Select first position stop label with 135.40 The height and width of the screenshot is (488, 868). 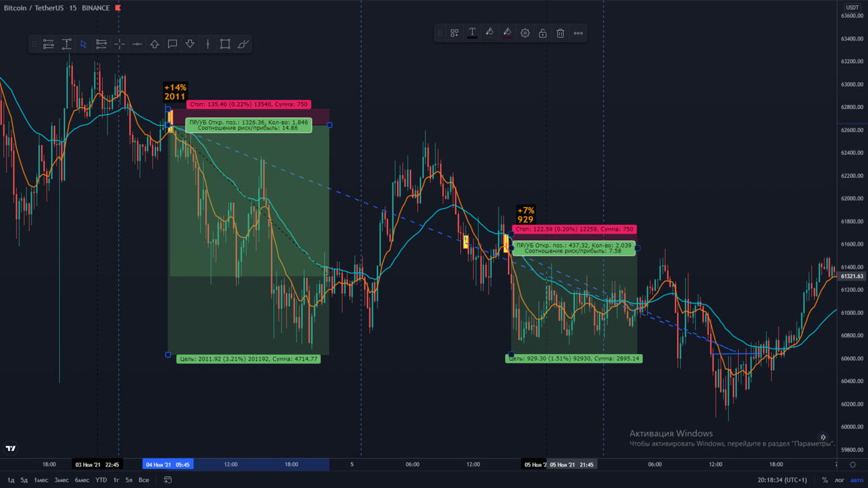tap(248, 104)
